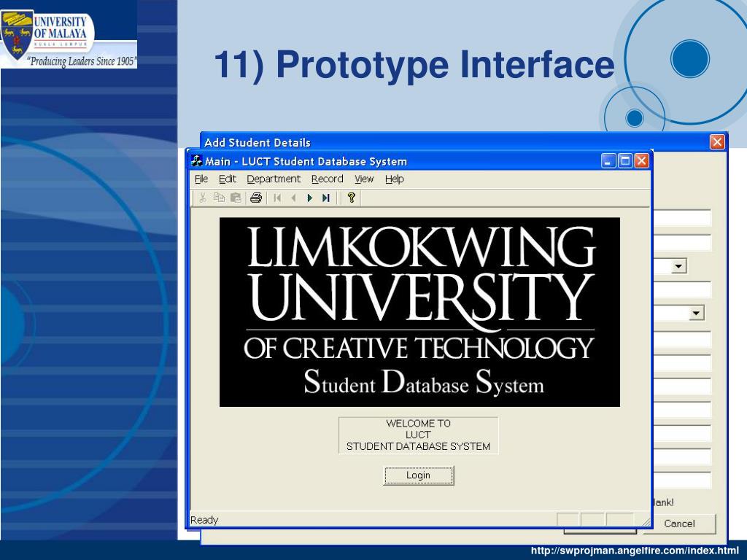This screenshot has width=747, height=560.
Task: Maximize the Main LUCT window
Action: pos(625,161)
